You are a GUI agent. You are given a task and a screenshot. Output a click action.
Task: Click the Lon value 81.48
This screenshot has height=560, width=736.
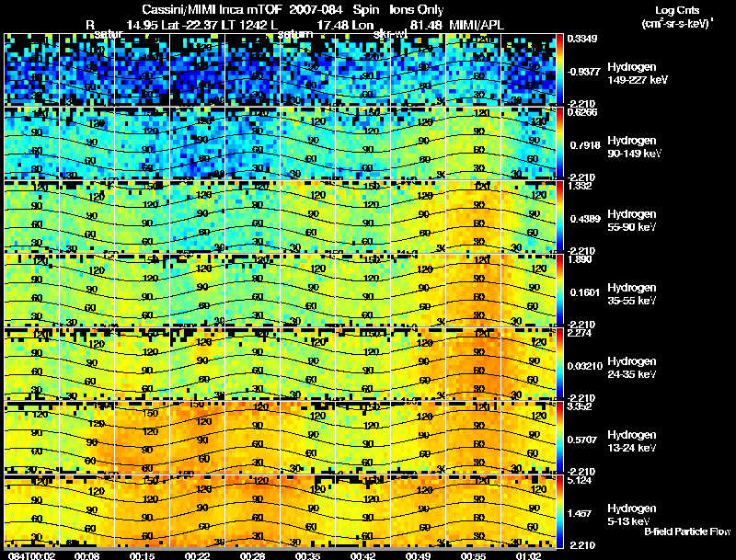(426, 26)
